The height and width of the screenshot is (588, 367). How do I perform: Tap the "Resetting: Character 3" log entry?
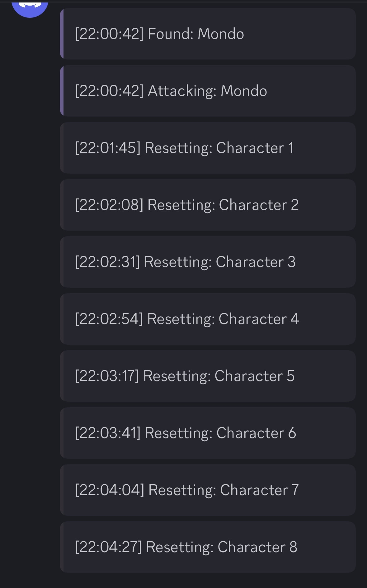[207, 262]
